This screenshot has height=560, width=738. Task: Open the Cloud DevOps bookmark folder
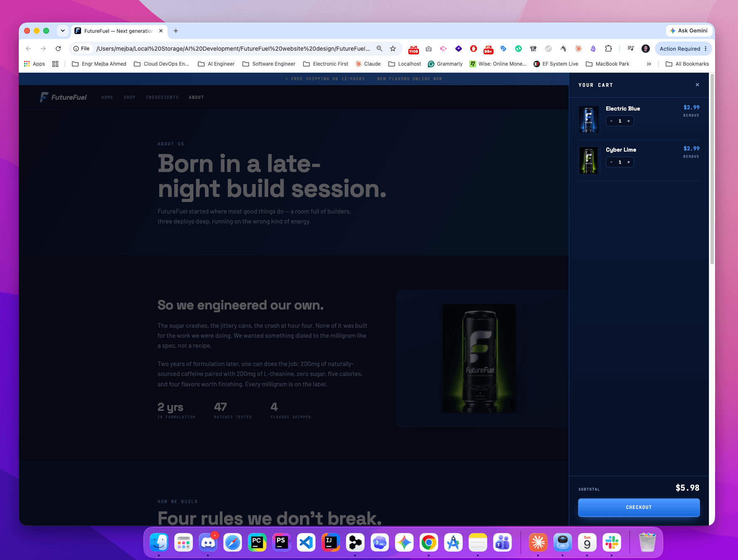(161, 64)
